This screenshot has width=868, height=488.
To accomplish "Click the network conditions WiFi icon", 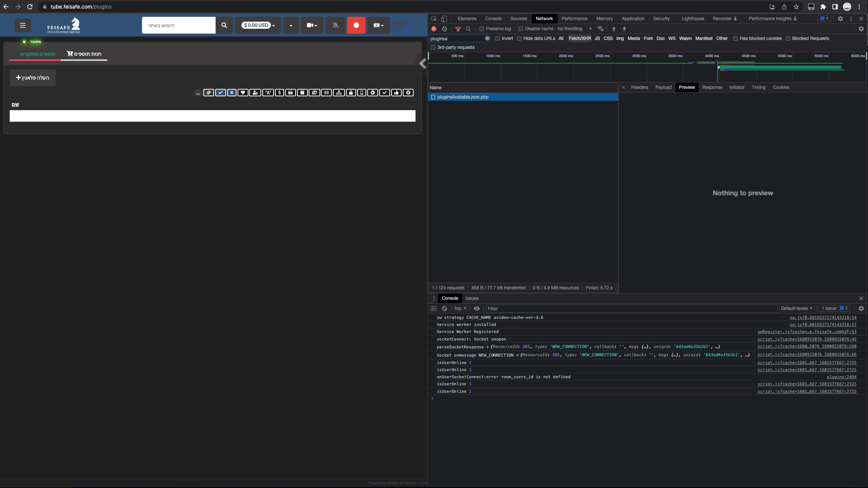I will click(x=600, y=29).
